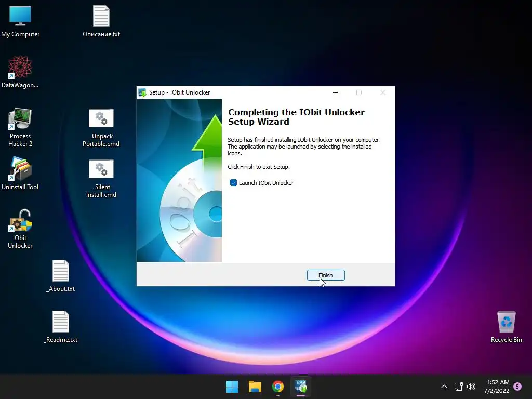Click the IObit setup taskbar icon

[x=301, y=387]
